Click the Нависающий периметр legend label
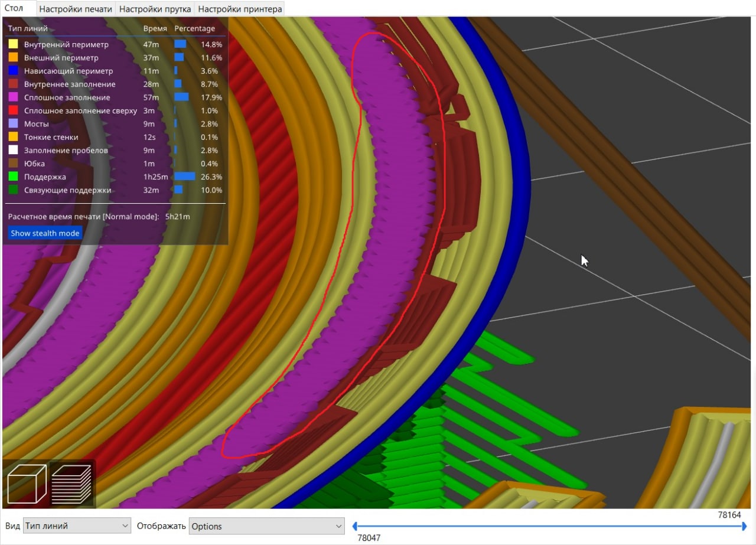 [69, 71]
